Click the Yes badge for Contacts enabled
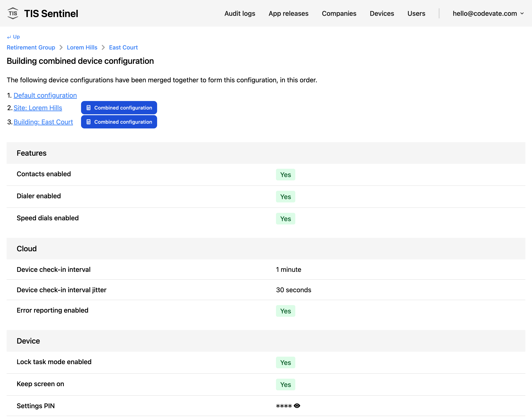 click(x=286, y=175)
